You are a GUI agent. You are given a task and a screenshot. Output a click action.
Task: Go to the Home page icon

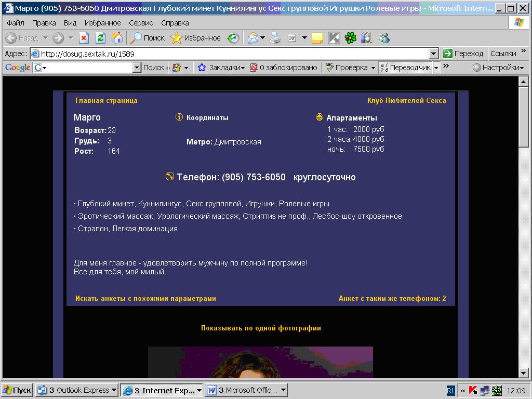[117, 38]
